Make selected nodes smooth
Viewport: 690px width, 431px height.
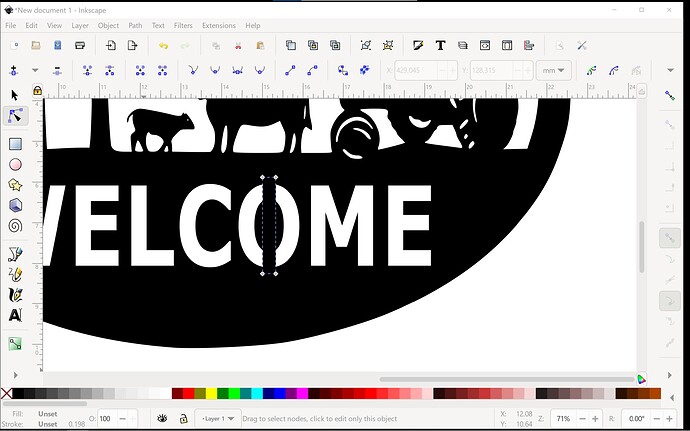[x=215, y=70]
